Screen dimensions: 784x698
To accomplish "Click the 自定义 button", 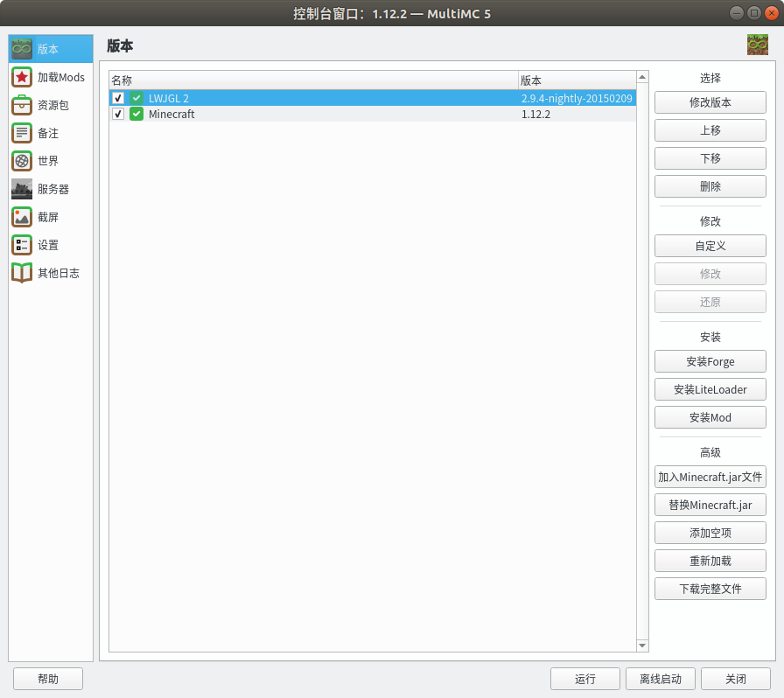I will 710,246.
